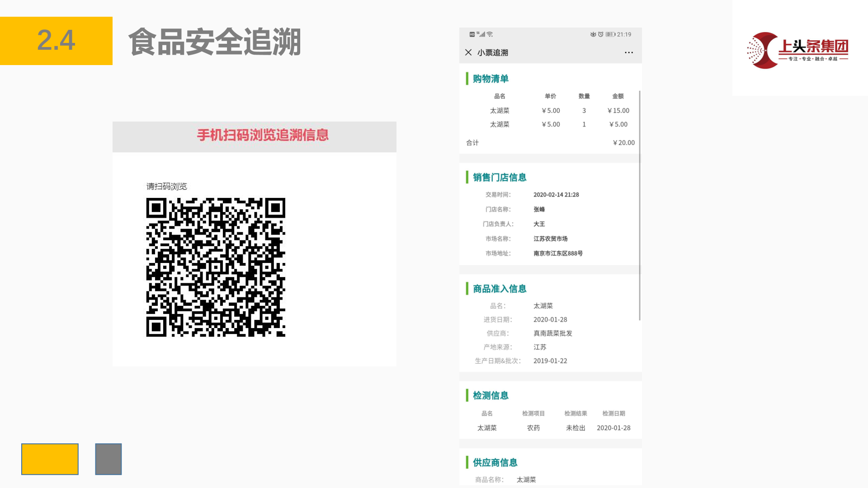
Task: Click the yellow 2.4 section number box
Action: coord(56,41)
